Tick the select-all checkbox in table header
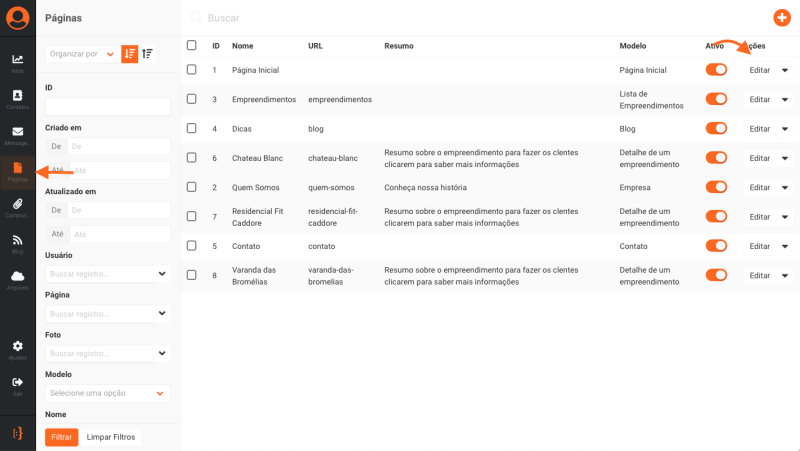Screen dimensions: 800x451 point(192,45)
